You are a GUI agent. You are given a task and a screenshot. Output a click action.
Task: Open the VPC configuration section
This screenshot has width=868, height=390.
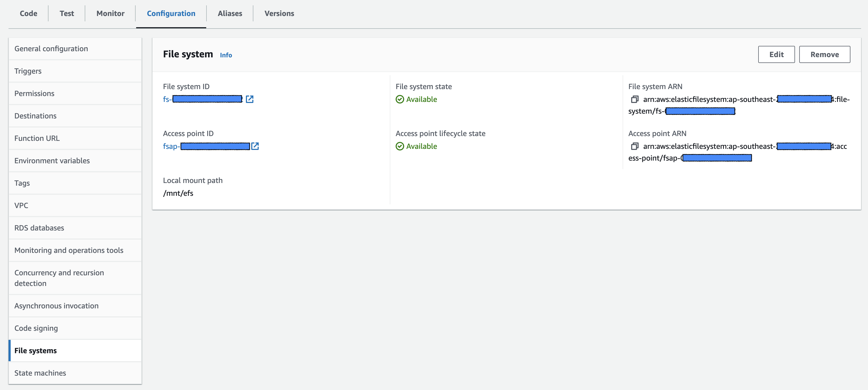point(22,204)
